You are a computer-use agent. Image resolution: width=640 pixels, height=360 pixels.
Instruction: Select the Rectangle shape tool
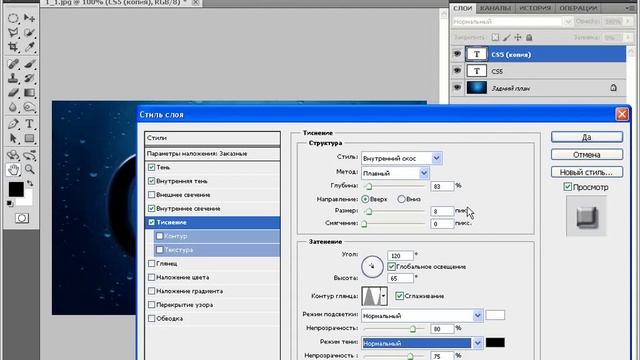[29, 138]
